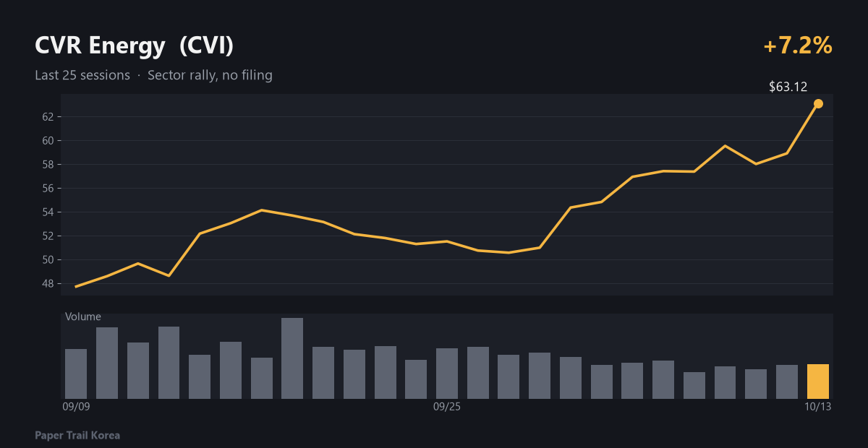Click the final price point marker dot

[x=818, y=103]
